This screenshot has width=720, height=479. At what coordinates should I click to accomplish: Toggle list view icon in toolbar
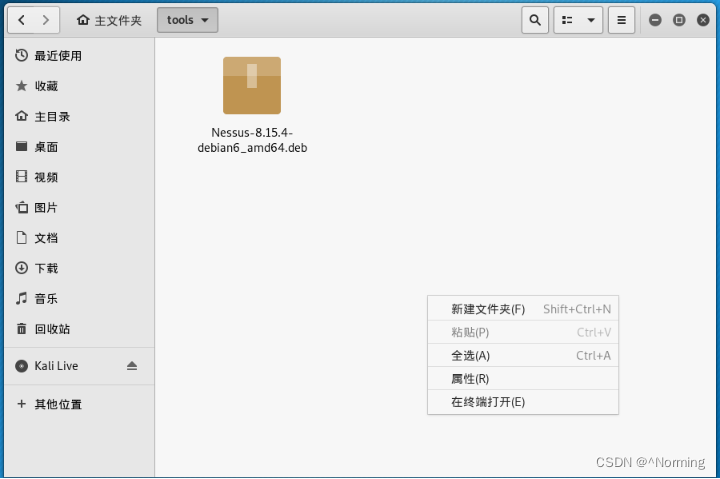(x=567, y=20)
